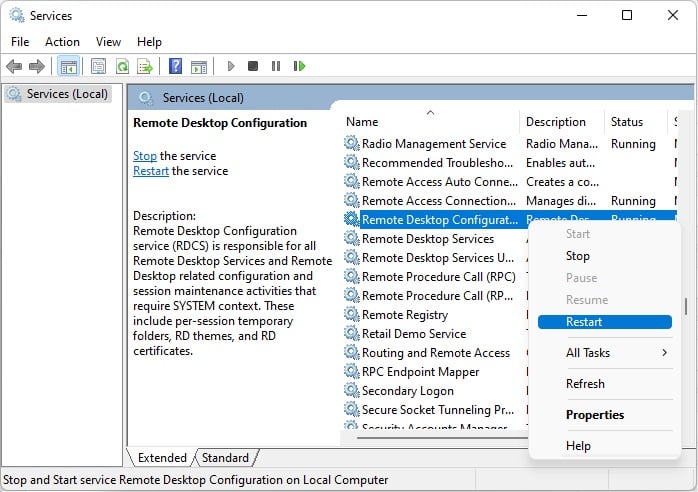
Task: Choose Help in the context menu
Action: coord(604,446)
